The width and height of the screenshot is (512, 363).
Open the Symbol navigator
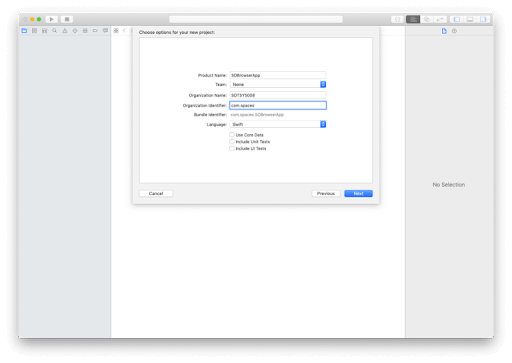click(x=44, y=31)
